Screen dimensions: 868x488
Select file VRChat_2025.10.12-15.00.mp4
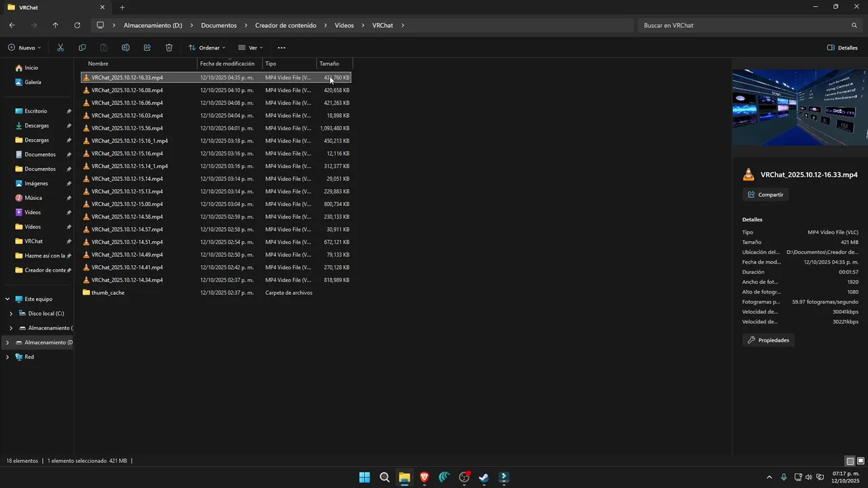(x=216, y=204)
